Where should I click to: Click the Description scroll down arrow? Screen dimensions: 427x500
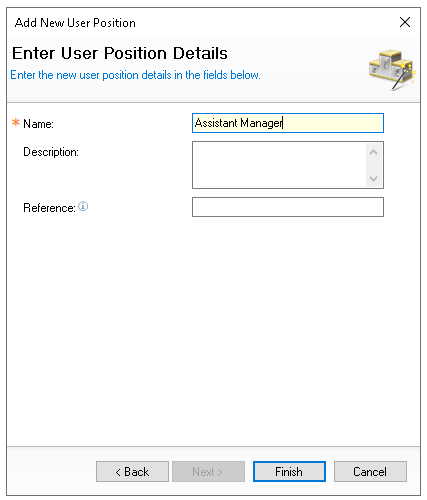[x=373, y=179]
